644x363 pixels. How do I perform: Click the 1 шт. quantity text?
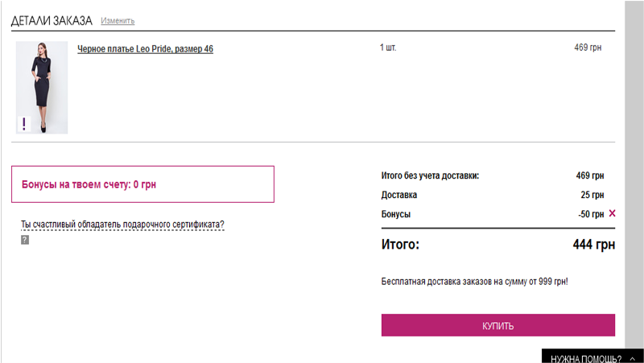click(x=388, y=48)
